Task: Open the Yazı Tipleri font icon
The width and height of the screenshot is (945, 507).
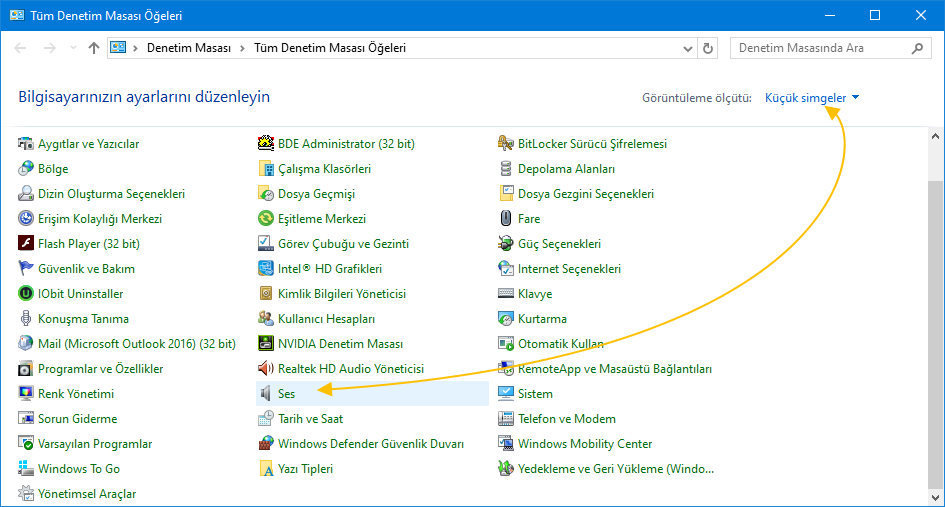Action: point(266,469)
